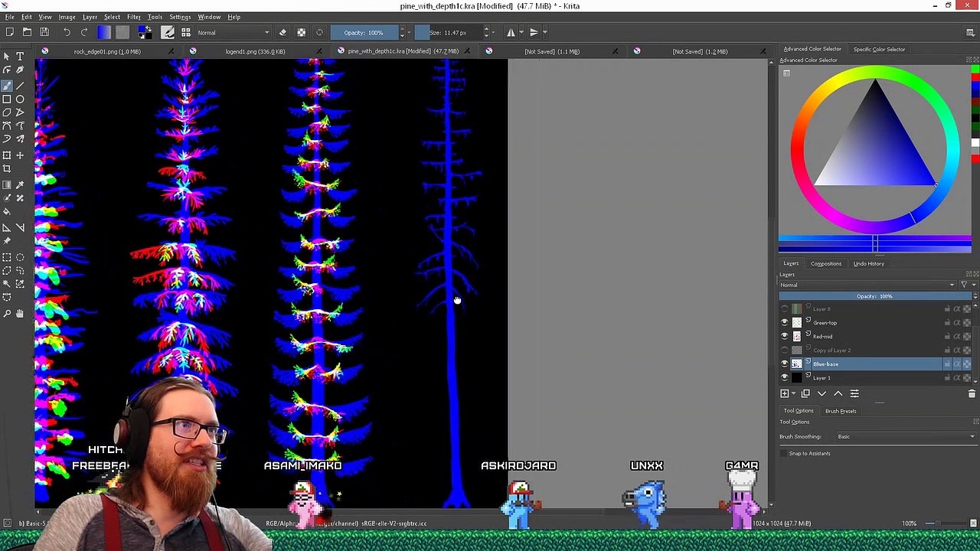980x551 pixels.
Task: Hide the Blue-base layer
Action: (784, 364)
